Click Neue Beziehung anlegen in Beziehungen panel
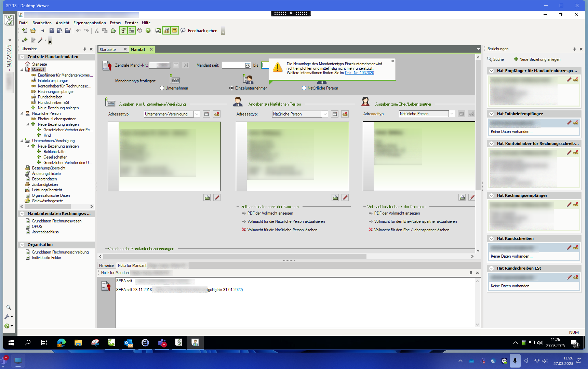The height and width of the screenshot is (369, 588). (x=537, y=59)
